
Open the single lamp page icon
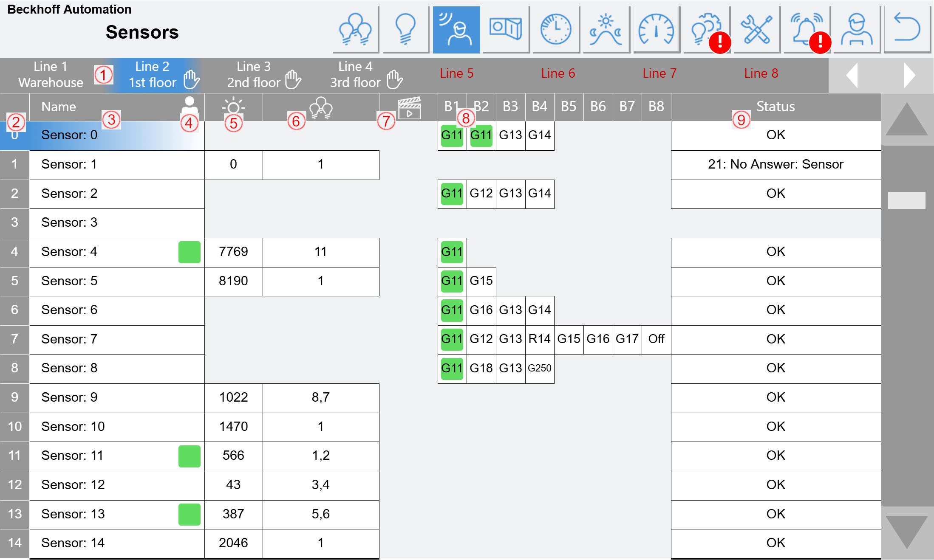405,30
